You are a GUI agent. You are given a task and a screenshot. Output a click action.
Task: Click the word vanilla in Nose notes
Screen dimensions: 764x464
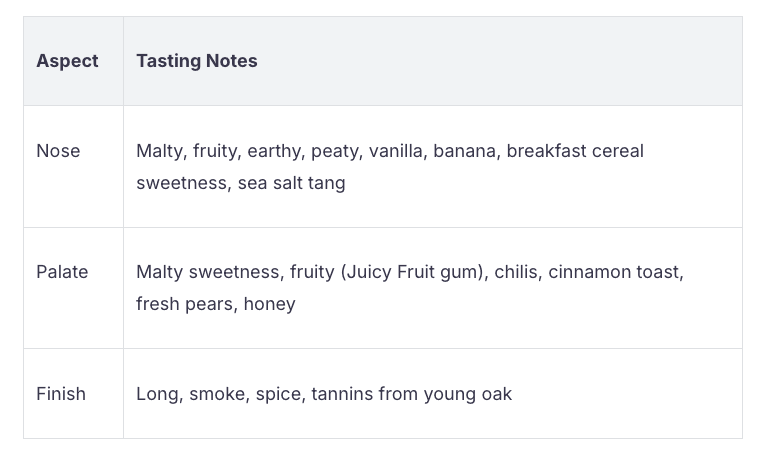coord(395,151)
